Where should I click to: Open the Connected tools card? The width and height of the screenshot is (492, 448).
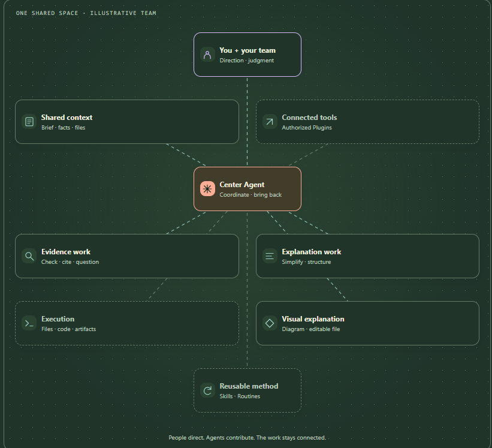pos(367,122)
